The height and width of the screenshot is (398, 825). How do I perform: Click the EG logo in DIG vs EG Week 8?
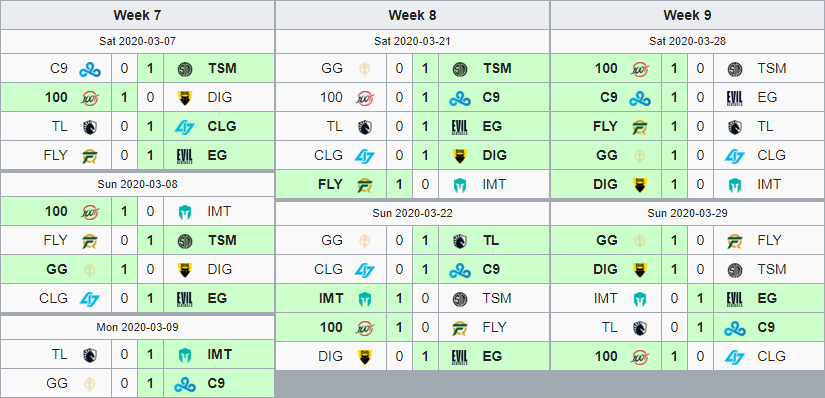[460, 357]
